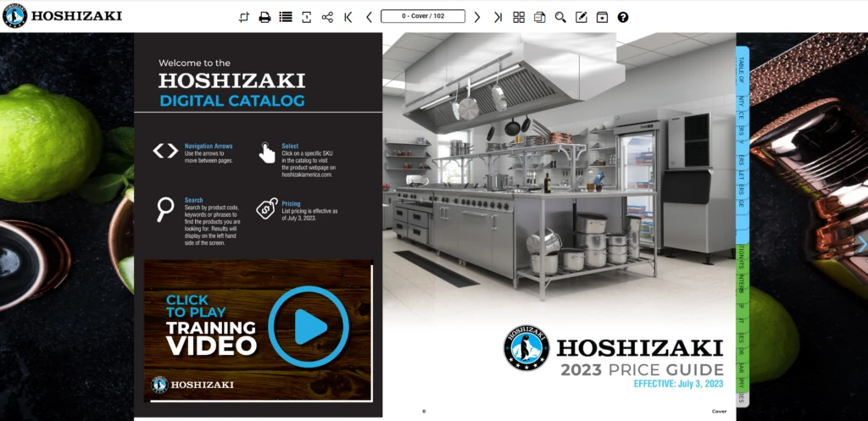Click the Select hand pointer icon
Screen dimensions: 868x421
click(267, 152)
